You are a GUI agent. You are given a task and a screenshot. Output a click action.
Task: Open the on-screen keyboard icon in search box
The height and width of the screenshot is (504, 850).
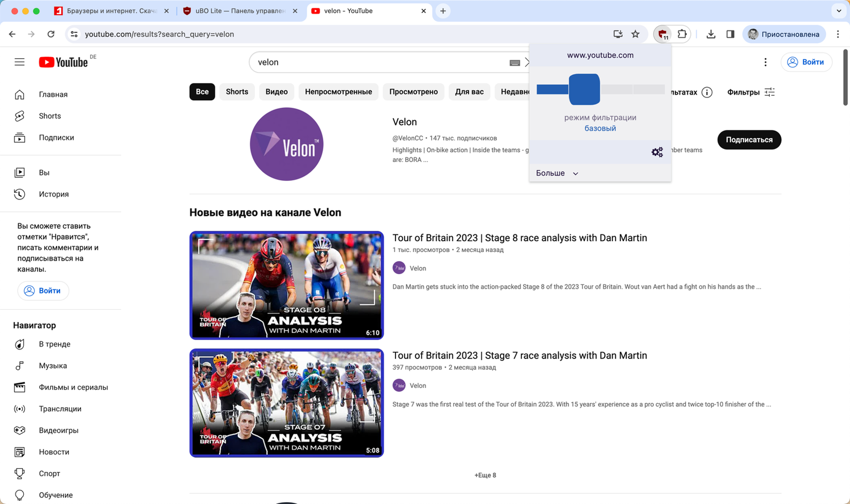[x=515, y=63]
